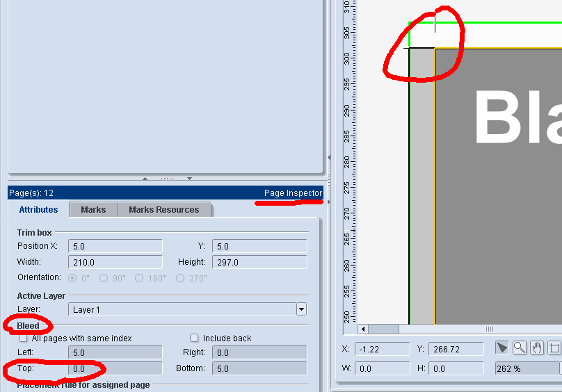
Task: Select the box measure tool icon
Action: click(x=554, y=348)
